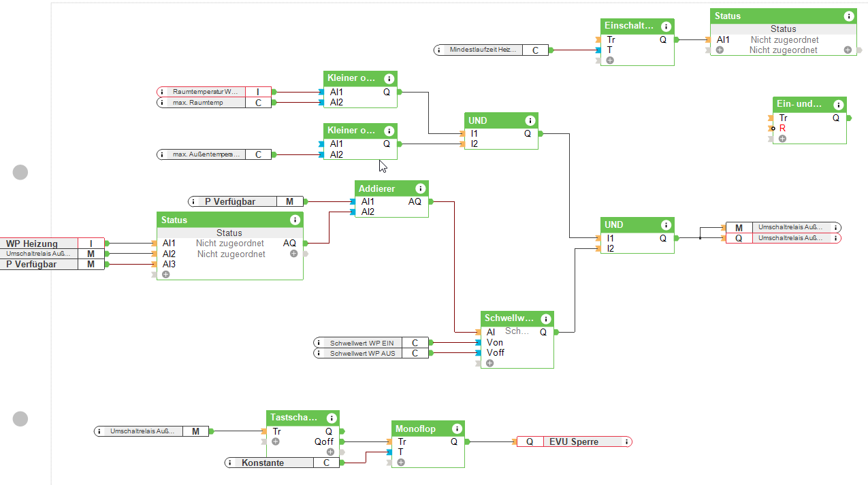Click info icon of EVU Sperre output
868x485 pixels.
pos(626,441)
